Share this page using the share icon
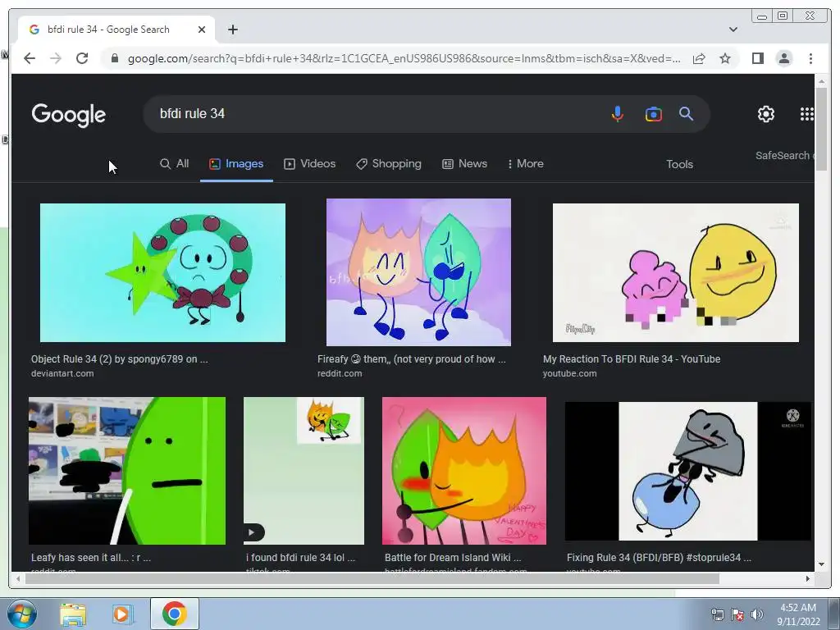 (699, 58)
